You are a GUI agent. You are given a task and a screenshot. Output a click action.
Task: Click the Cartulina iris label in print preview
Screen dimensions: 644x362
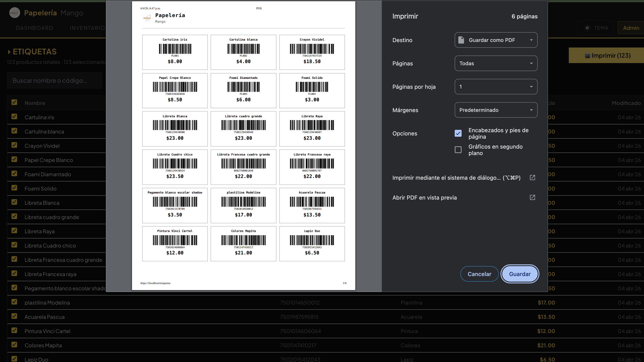pyautogui.click(x=175, y=52)
